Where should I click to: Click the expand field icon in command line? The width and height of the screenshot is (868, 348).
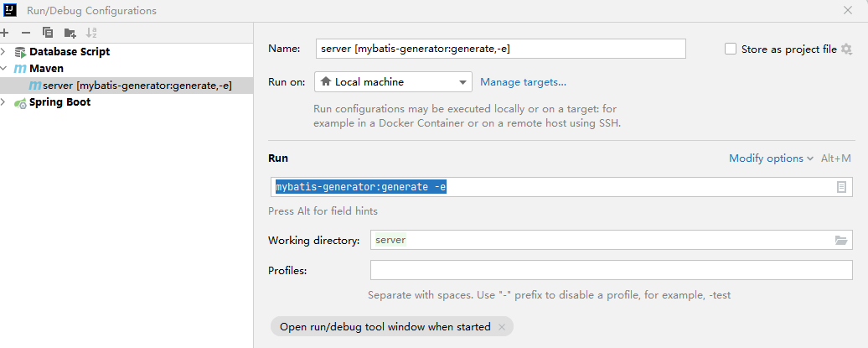coord(841,187)
